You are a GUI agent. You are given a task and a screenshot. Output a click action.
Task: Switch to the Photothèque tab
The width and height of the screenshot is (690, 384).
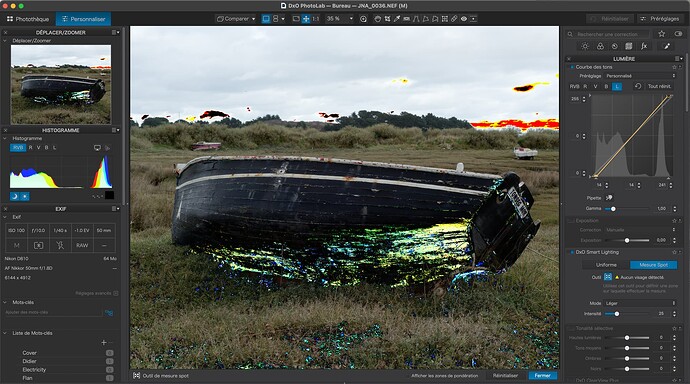click(28, 19)
